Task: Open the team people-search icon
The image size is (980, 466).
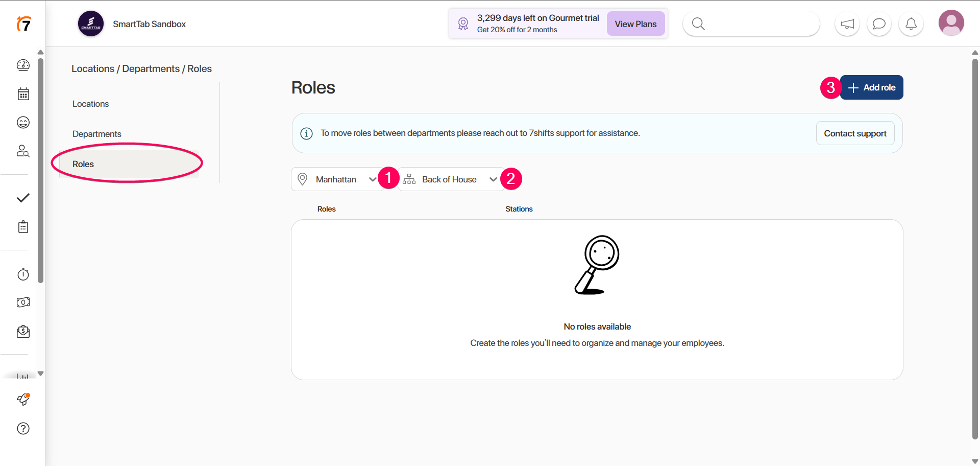Action: pyautogui.click(x=23, y=151)
